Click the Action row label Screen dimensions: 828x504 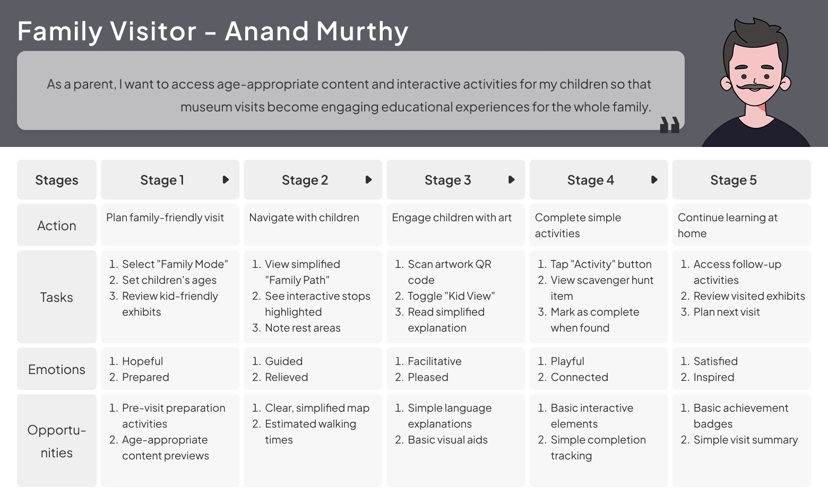pyautogui.click(x=57, y=225)
